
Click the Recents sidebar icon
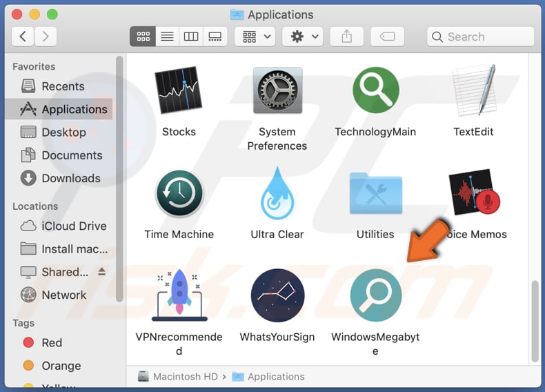point(28,86)
